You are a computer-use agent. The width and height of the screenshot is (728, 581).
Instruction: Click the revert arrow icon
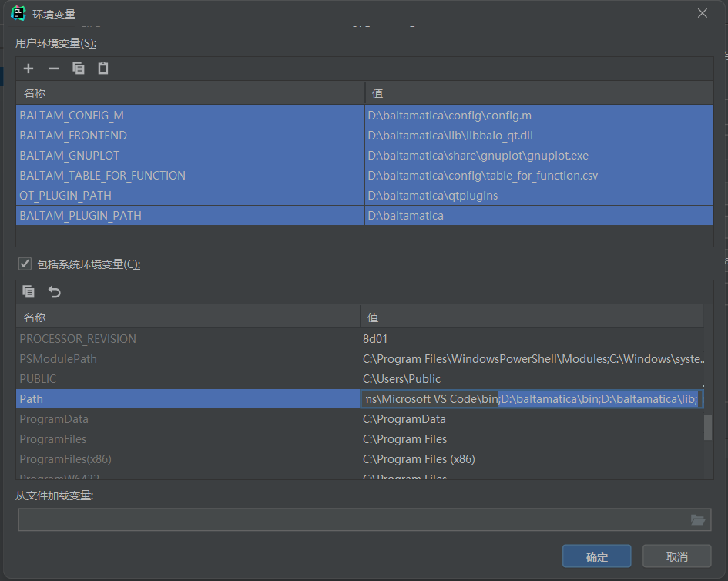pyautogui.click(x=54, y=292)
